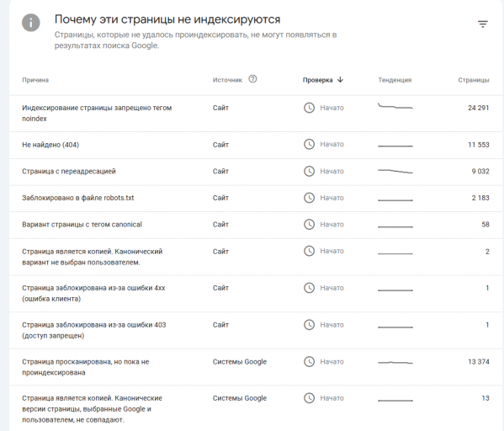Viewport: 504px width, 431px height.
Task: Click the Тенденция column header
Action: (x=395, y=80)
